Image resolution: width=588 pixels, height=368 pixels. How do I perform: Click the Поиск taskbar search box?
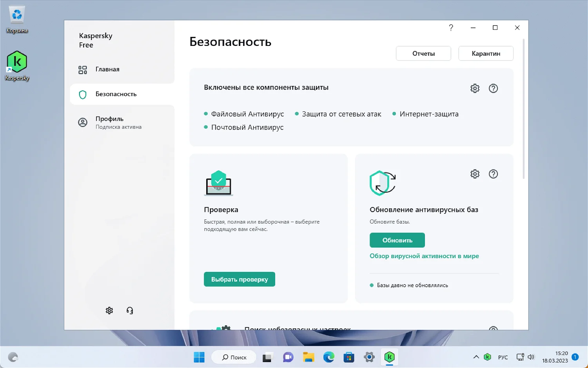click(234, 357)
